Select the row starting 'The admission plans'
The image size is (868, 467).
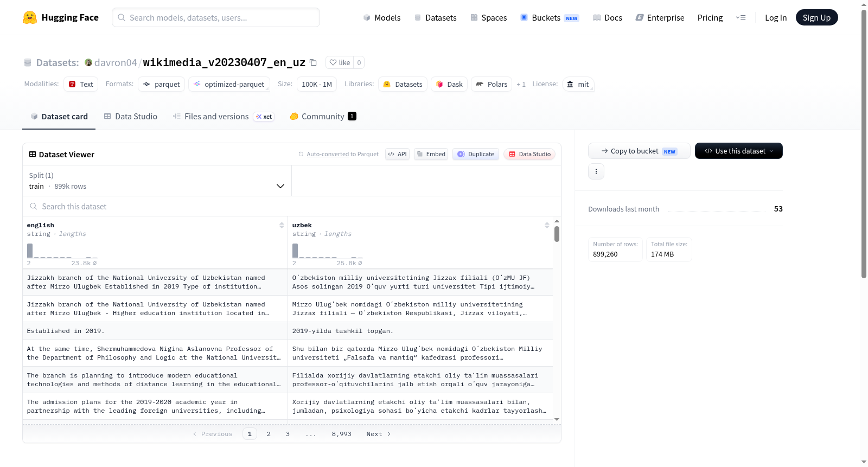point(288,406)
